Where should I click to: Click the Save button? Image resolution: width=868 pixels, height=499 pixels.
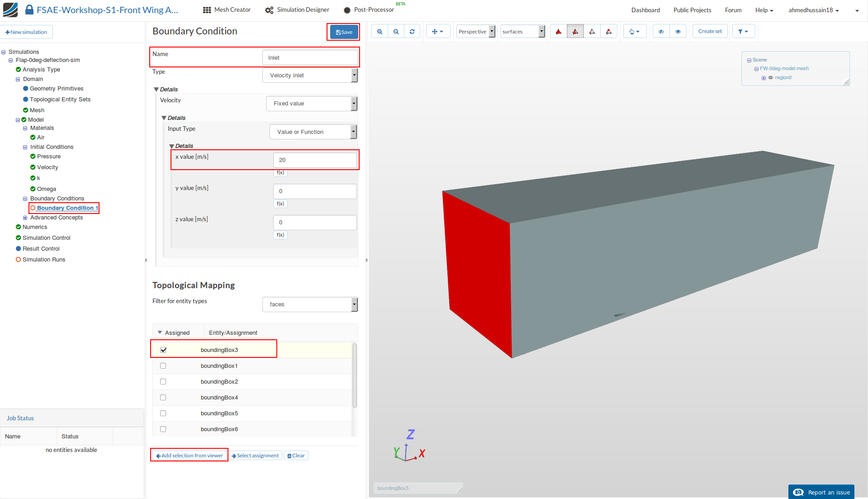click(343, 32)
